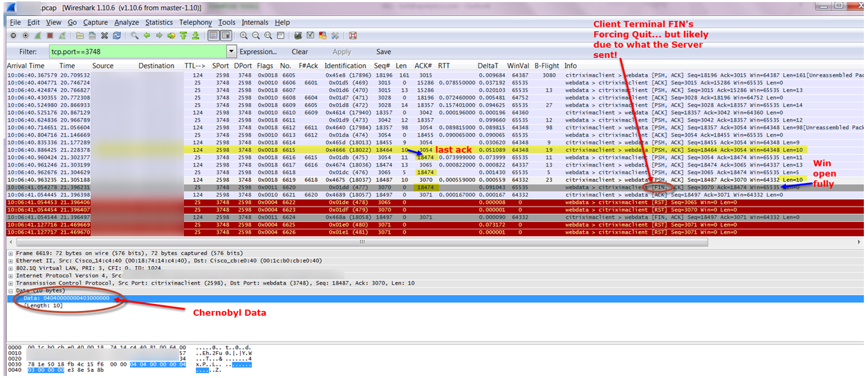The height and width of the screenshot is (378, 868).
Task: Select packet 6605 first row
Action: coord(434,75)
